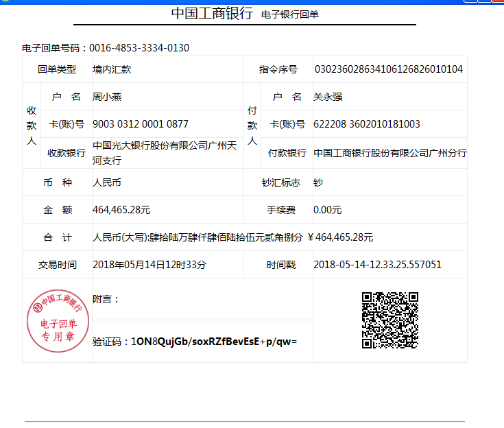Click the 手续费 label
This screenshot has width=504, height=428.
(281, 210)
